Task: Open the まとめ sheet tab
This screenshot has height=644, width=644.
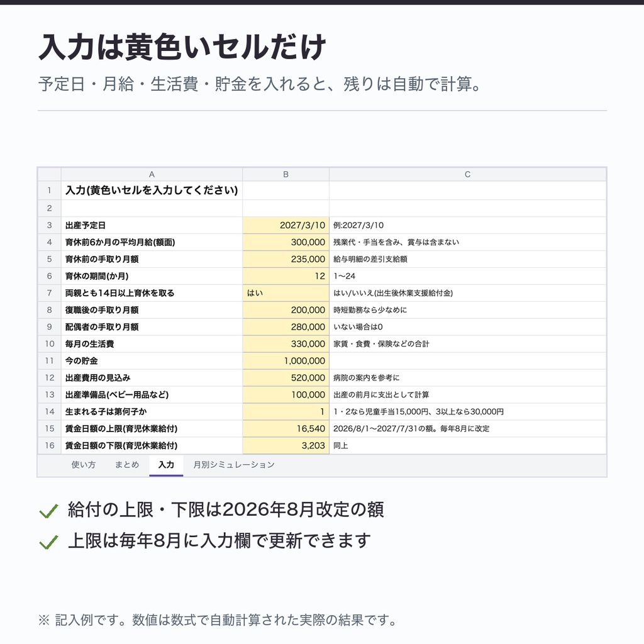Action: [127, 465]
